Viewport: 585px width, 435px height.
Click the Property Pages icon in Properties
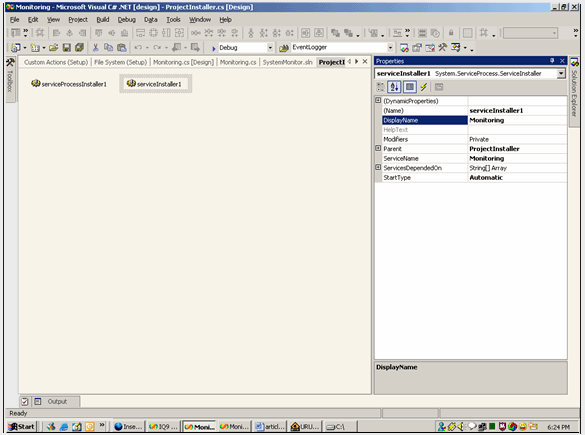439,87
